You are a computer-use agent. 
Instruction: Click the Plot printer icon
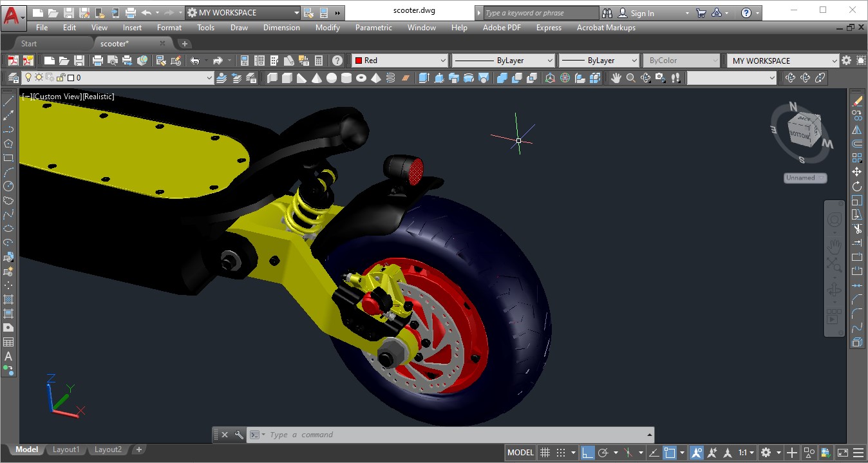coord(98,61)
